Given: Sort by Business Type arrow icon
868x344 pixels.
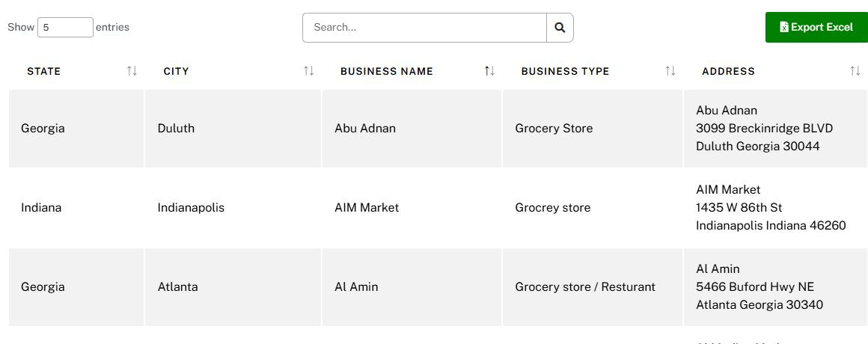Looking at the screenshot, I should 670,71.
